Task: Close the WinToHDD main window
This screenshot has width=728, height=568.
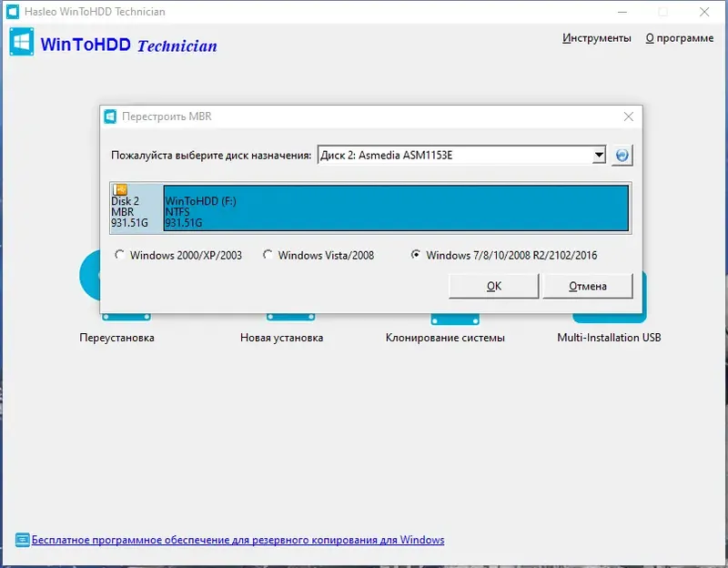Action: (x=703, y=12)
